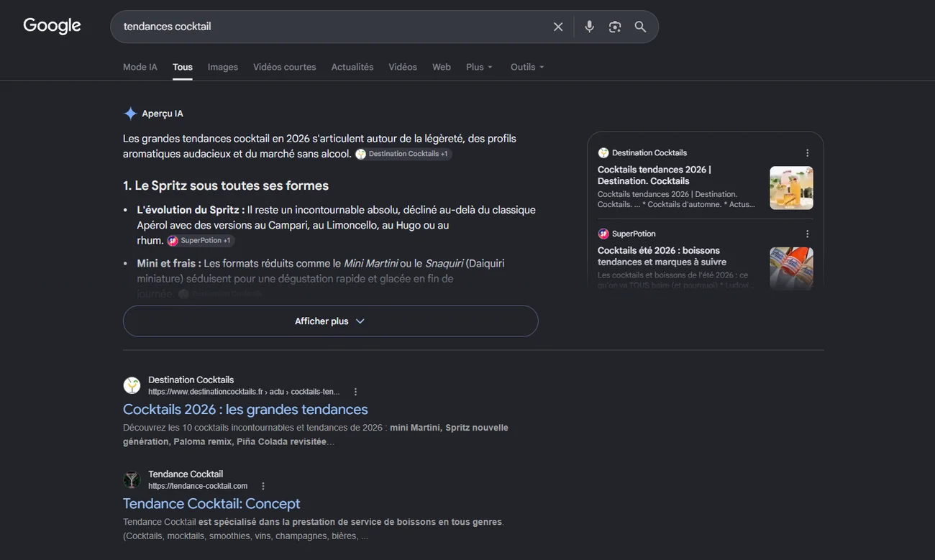Open 'Cocktails été 2026' SuperPotion card title

tap(662, 256)
